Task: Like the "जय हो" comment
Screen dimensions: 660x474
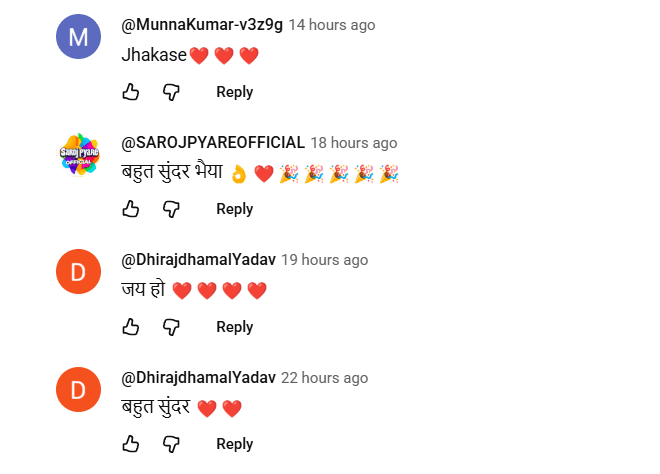Action: click(x=131, y=327)
